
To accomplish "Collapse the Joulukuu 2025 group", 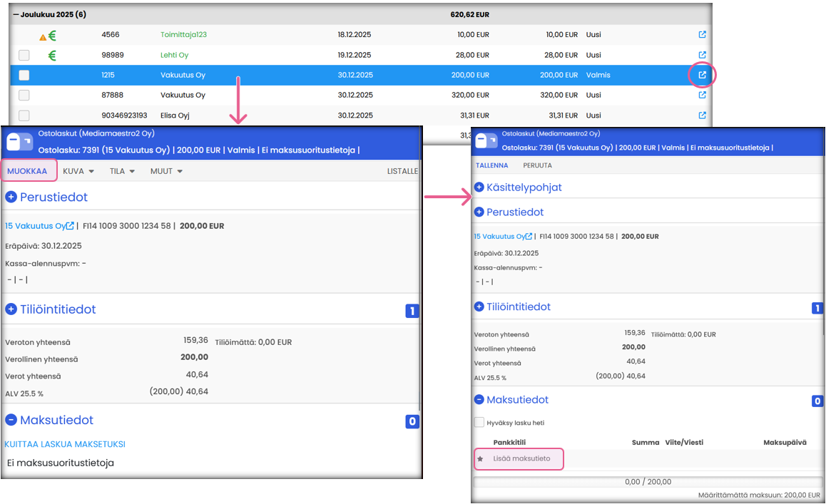I will click(x=15, y=14).
